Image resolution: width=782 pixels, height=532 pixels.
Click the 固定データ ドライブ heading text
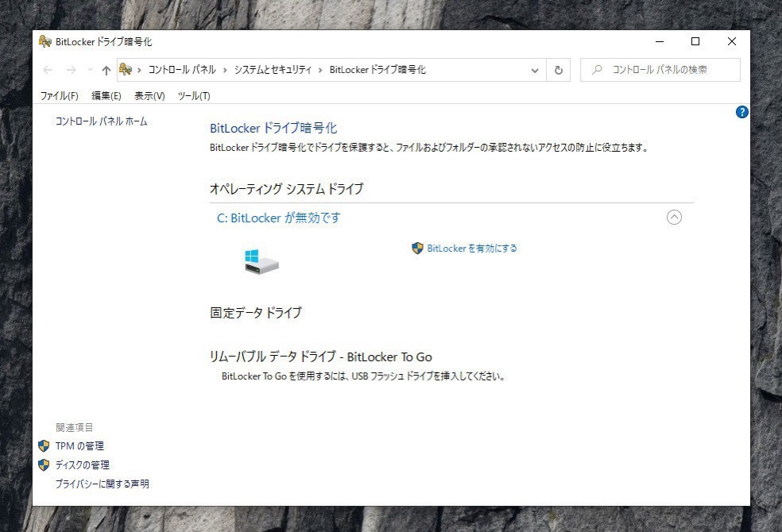point(256,313)
